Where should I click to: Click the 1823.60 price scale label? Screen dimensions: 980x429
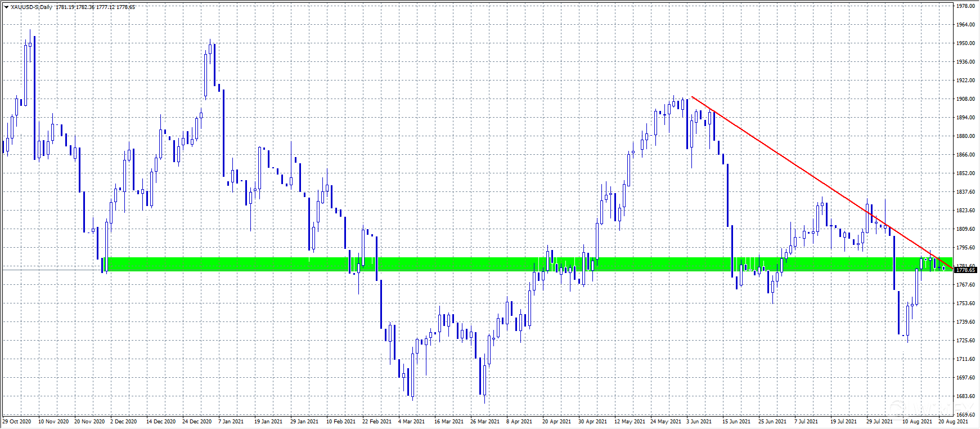point(965,211)
